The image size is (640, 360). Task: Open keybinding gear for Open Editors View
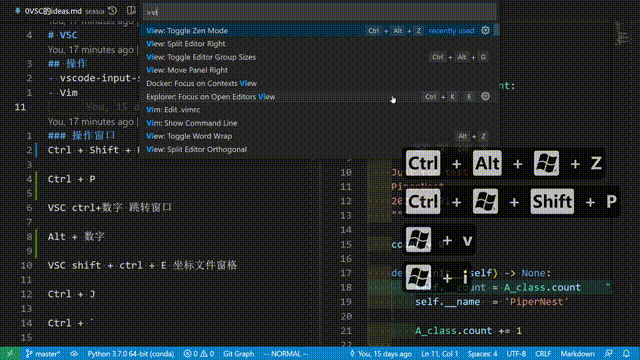[x=485, y=96]
